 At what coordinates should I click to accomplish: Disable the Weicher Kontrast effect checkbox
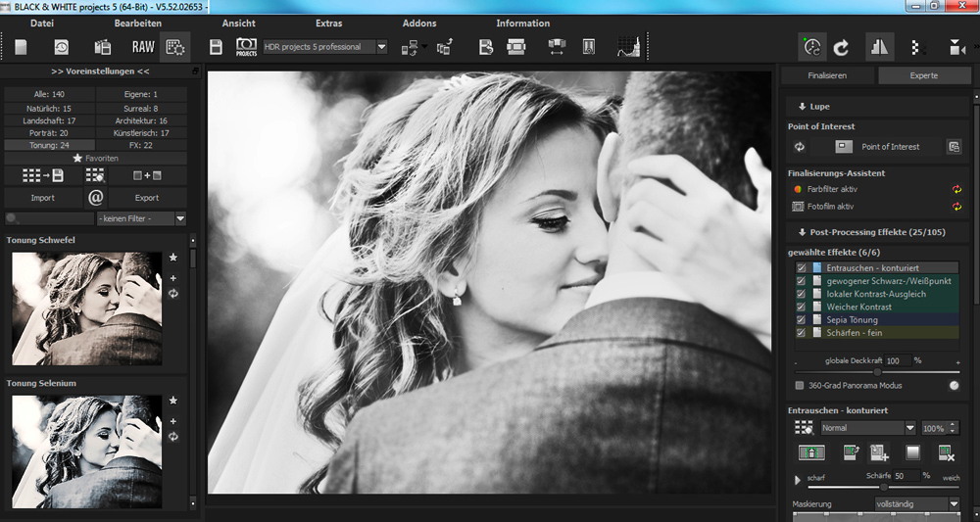click(x=802, y=308)
